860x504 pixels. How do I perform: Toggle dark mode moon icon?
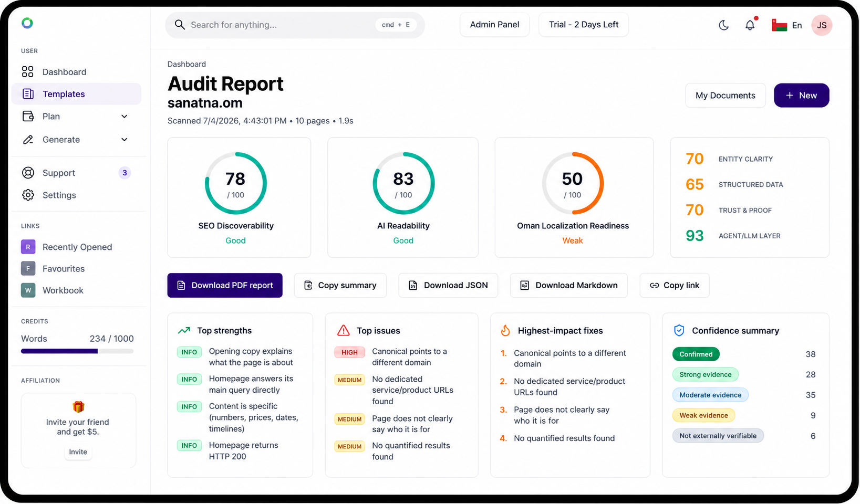click(x=723, y=25)
